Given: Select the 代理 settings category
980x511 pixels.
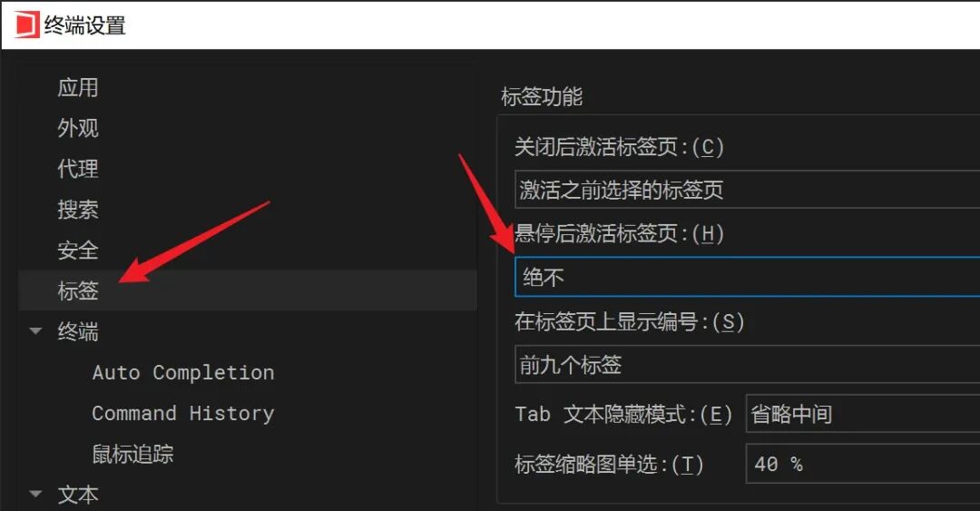Looking at the screenshot, I should (x=78, y=169).
